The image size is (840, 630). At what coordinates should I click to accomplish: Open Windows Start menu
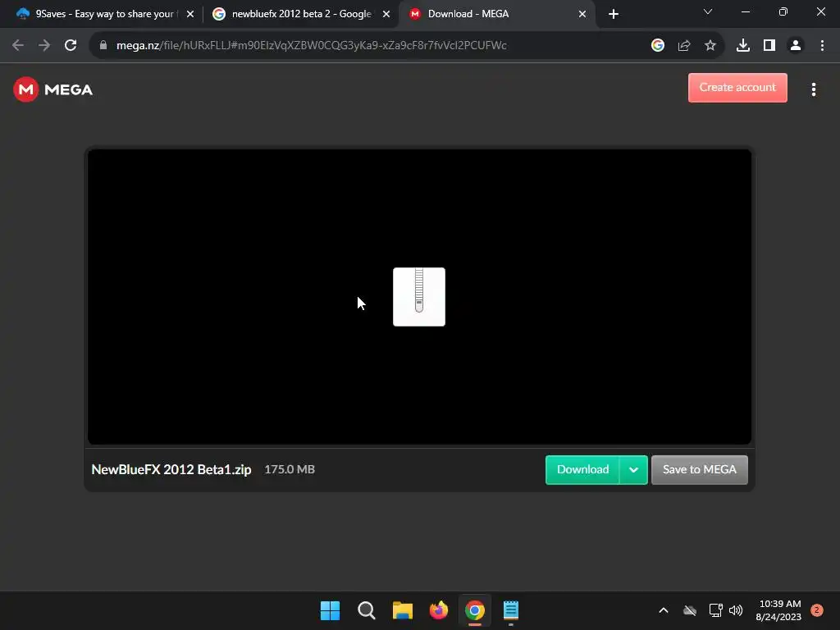pyautogui.click(x=330, y=610)
